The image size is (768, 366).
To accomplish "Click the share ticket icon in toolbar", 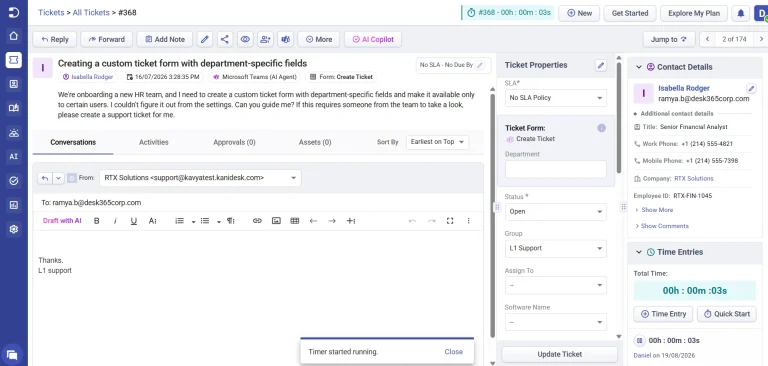I will pyautogui.click(x=224, y=40).
